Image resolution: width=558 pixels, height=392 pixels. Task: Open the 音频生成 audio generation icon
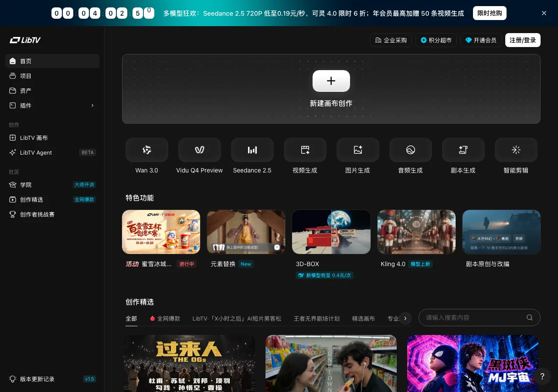tap(411, 150)
